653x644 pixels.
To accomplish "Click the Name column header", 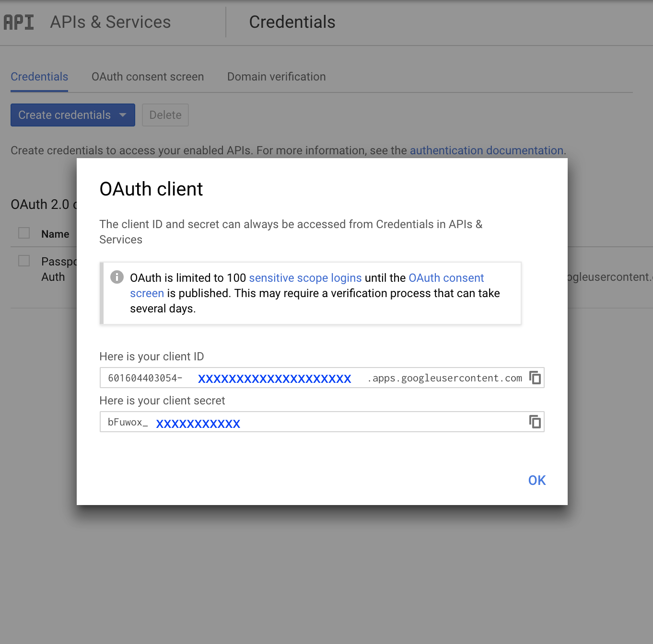I will [x=55, y=234].
